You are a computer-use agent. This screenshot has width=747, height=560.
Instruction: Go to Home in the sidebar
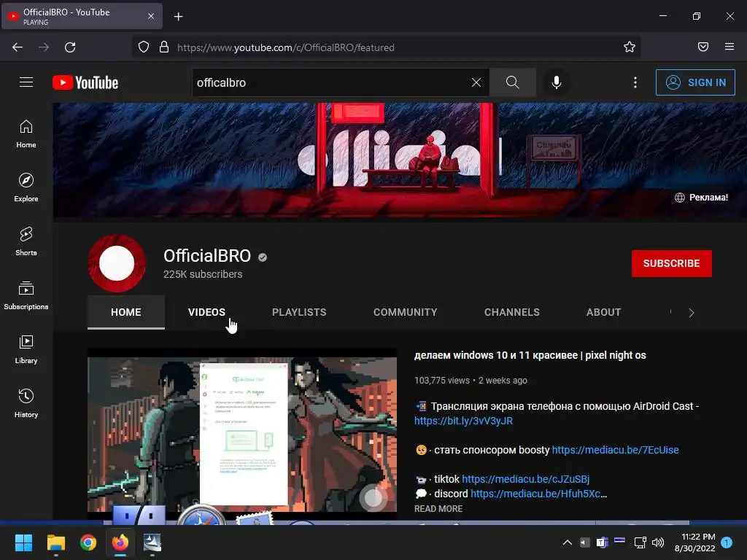coord(26,134)
